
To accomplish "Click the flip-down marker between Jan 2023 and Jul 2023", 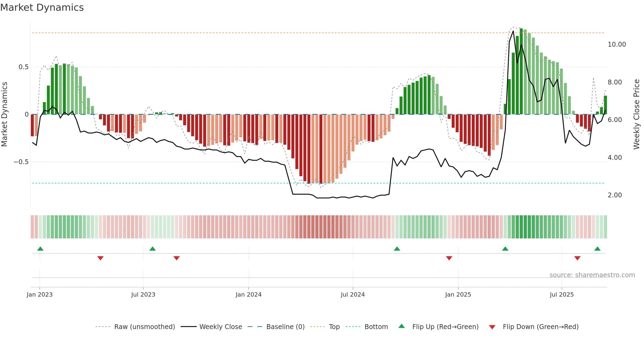I will tap(100, 258).
